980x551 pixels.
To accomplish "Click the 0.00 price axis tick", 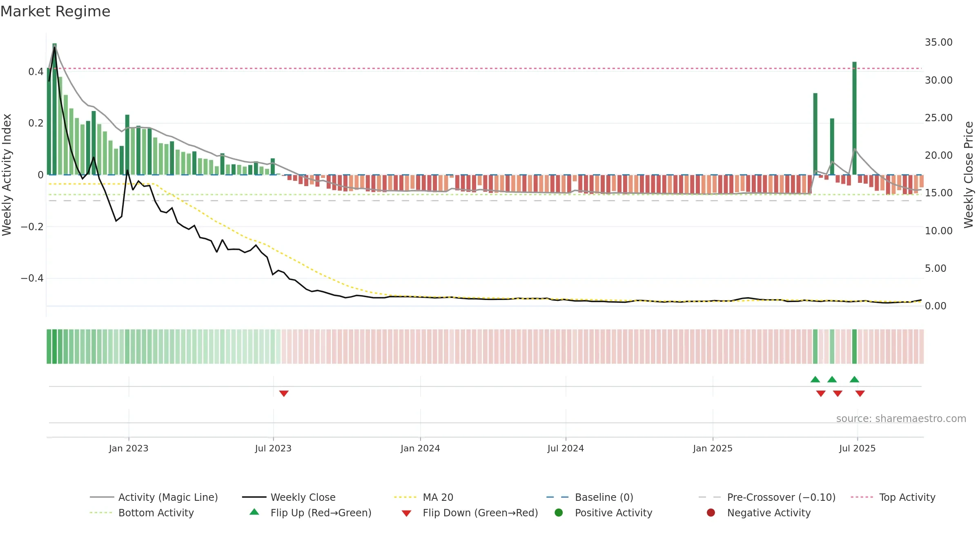I will 935,306.
